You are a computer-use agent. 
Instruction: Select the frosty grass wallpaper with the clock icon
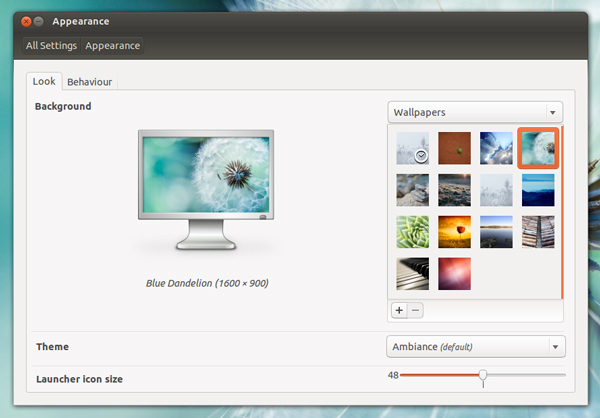pyautogui.click(x=412, y=148)
